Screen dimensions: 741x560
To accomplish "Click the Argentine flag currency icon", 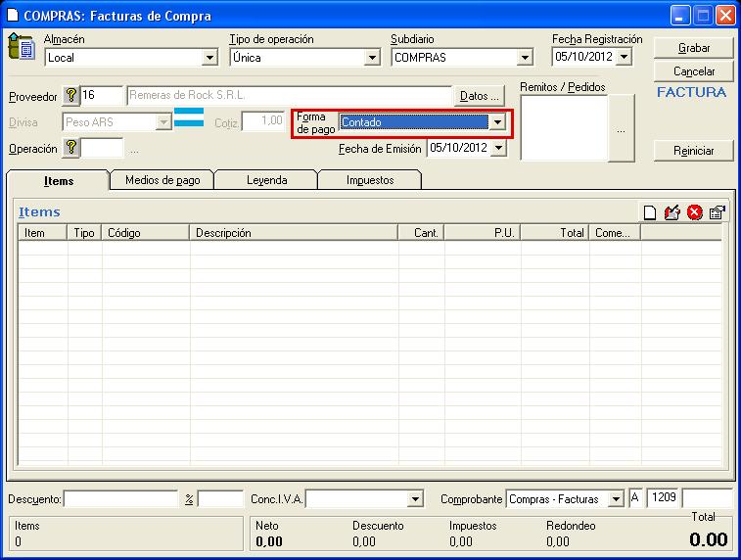I will point(188,117).
